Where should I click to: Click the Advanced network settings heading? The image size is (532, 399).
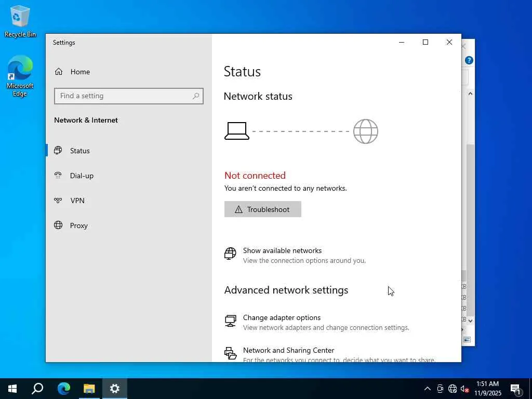[x=286, y=290]
